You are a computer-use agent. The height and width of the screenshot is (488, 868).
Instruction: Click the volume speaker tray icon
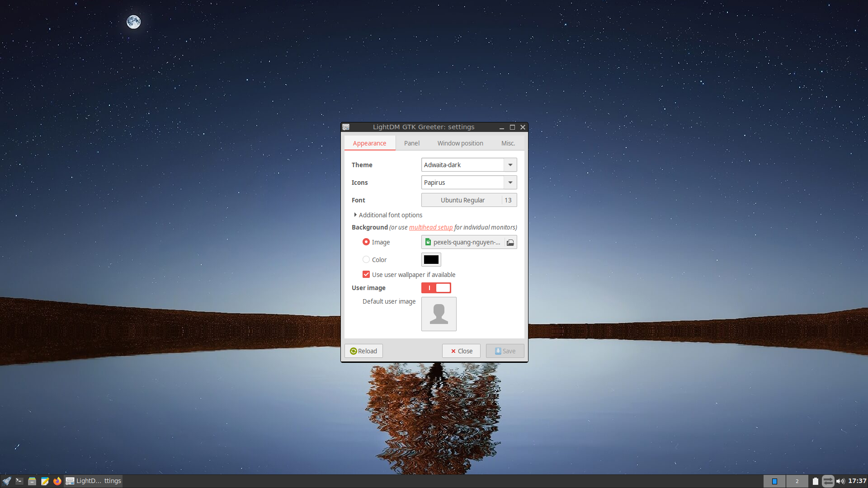pyautogui.click(x=841, y=481)
